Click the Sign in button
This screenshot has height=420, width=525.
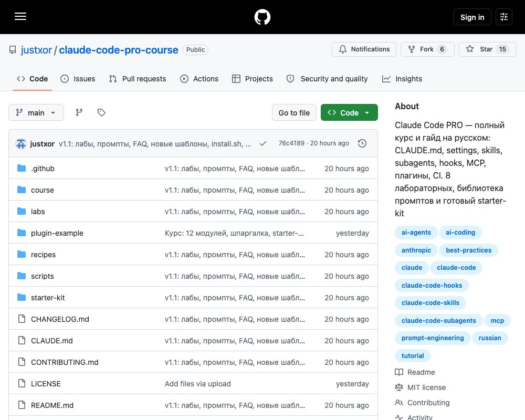click(472, 17)
